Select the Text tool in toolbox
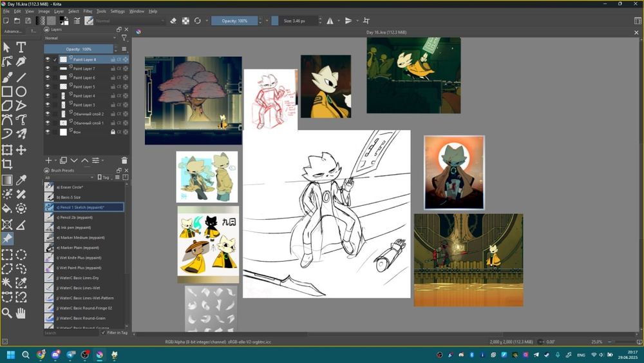Screen dimensions: 644x363 (21, 47)
